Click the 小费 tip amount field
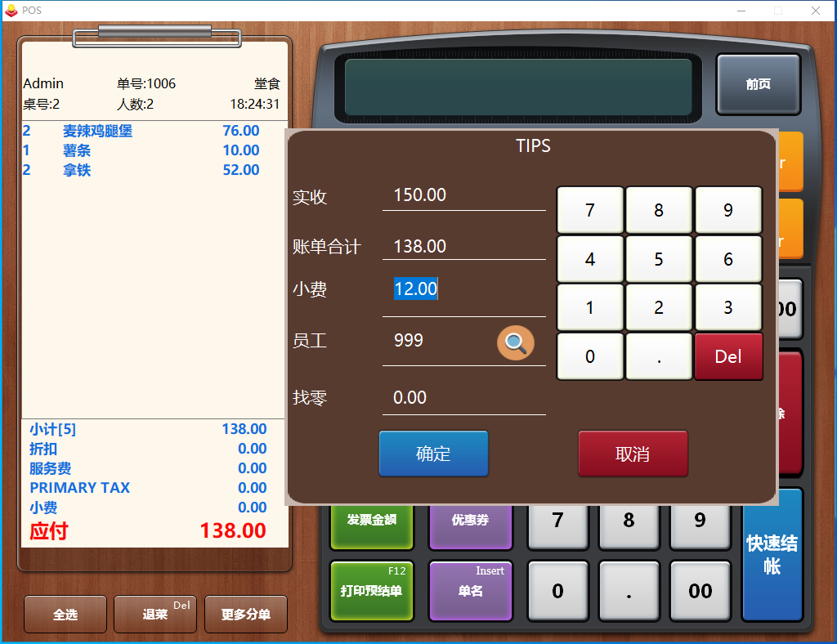This screenshot has width=837, height=644. click(463, 289)
